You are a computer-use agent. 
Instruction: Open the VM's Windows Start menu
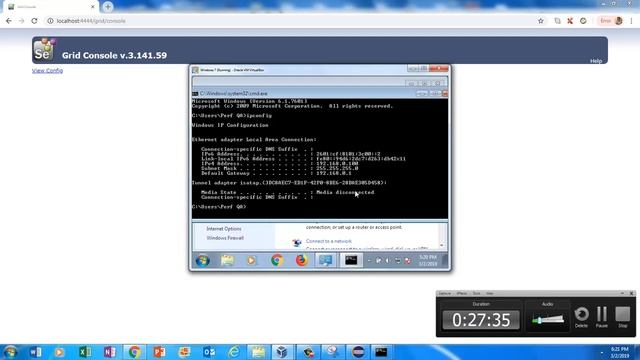pos(202,260)
